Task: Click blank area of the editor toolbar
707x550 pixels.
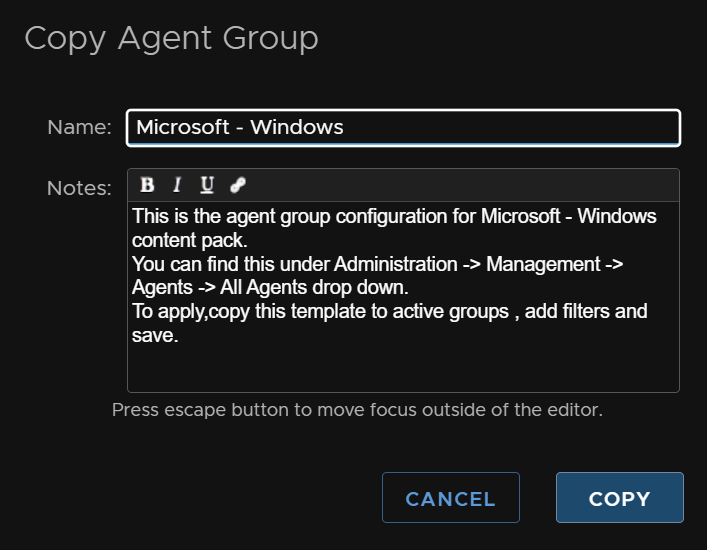Action: pos(460,185)
